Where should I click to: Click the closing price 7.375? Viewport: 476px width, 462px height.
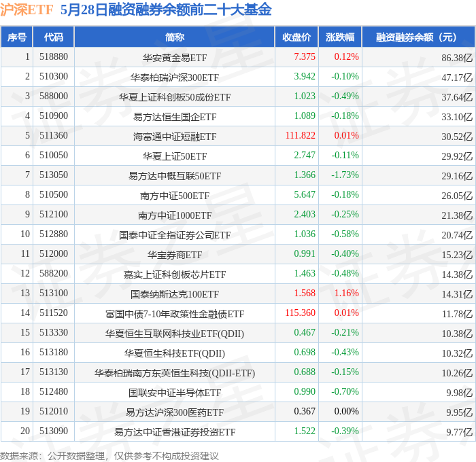pos(305,56)
